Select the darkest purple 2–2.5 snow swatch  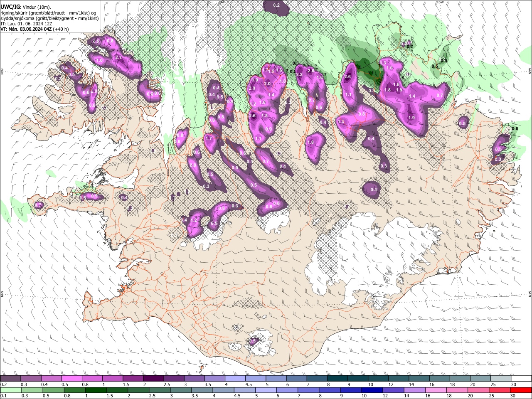(x=153, y=379)
